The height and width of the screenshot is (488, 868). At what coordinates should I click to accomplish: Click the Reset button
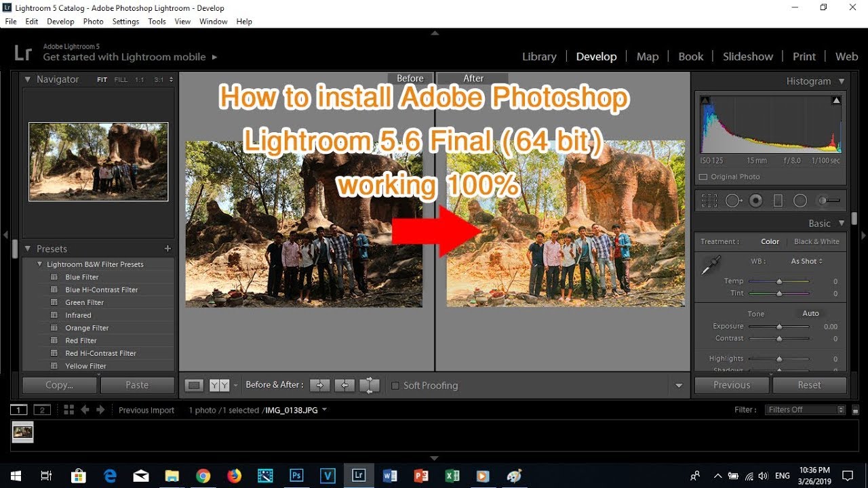[809, 385]
